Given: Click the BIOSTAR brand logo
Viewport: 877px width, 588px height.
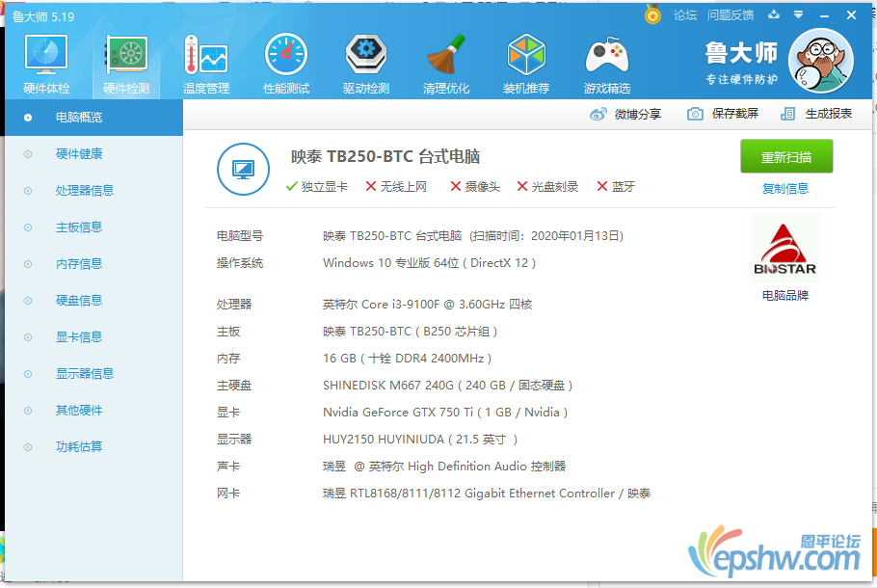Looking at the screenshot, I should 785,250.
